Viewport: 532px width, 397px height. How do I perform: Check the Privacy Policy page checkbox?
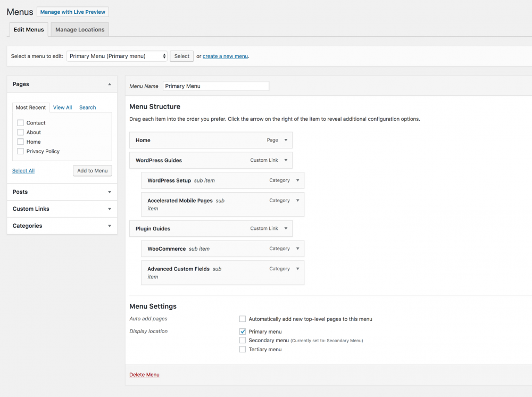[21, 151]
